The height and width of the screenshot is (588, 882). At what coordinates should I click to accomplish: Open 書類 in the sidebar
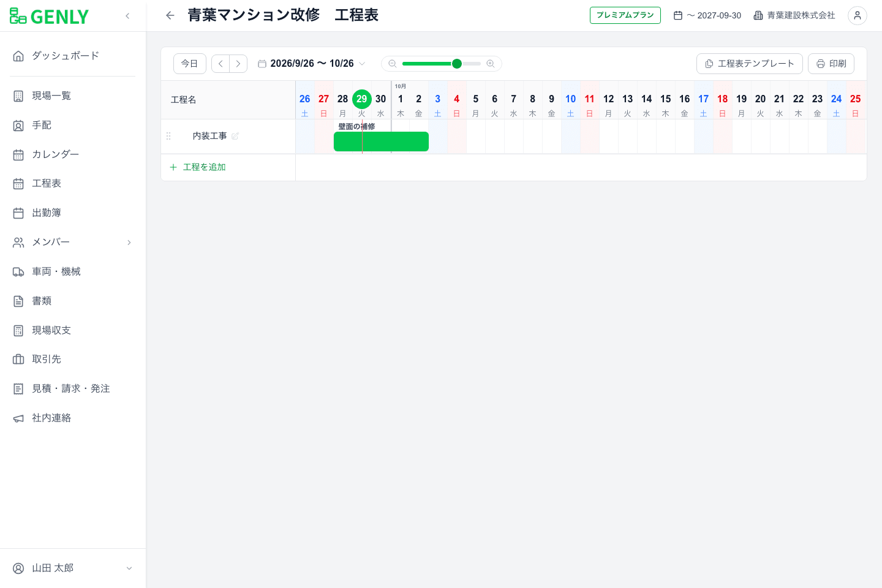[x=73, y=301]
